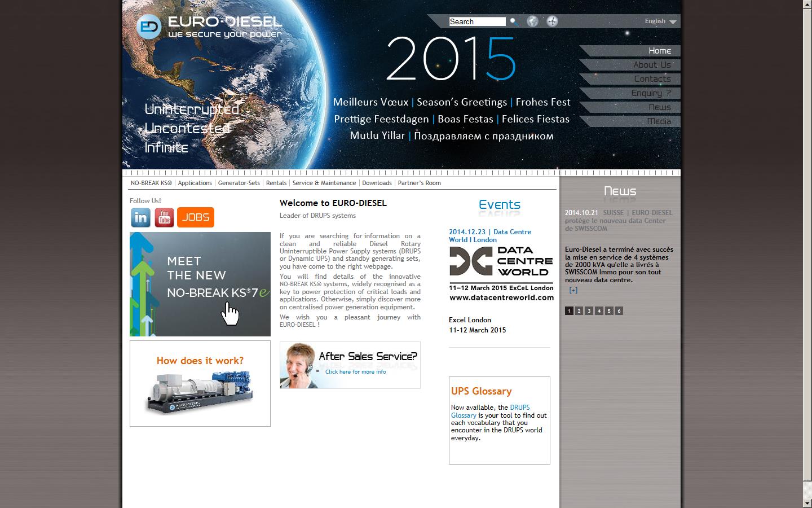Click the '11-12 March 2015' event date text
812x508 pixels.
(x=478, y=330)
